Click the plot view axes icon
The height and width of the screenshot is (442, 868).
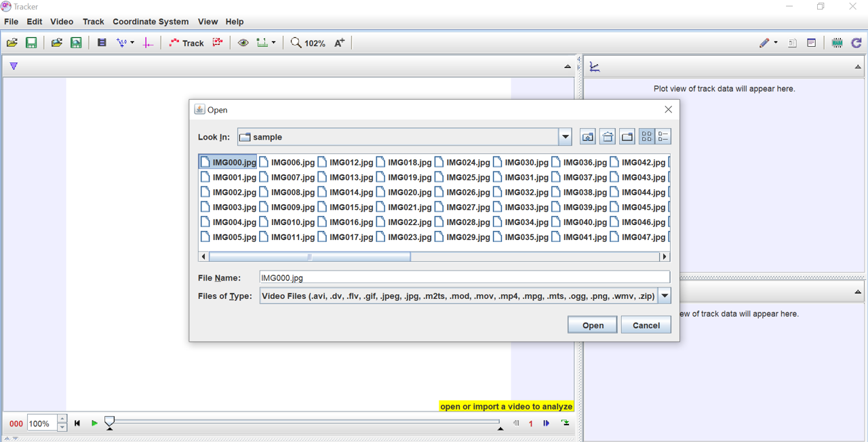(x=595, y=66)
